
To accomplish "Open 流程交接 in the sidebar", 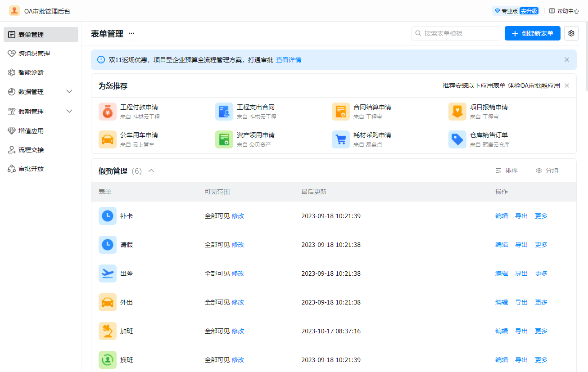I will click(x=41, y=150).
